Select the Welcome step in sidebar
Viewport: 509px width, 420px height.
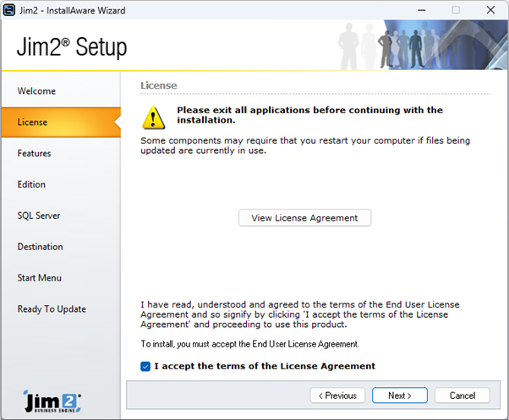(36, 91)
